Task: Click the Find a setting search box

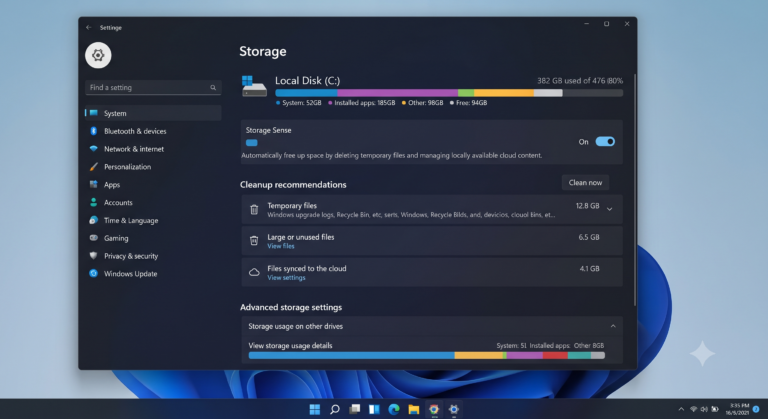Action: [x=153, y=87]
